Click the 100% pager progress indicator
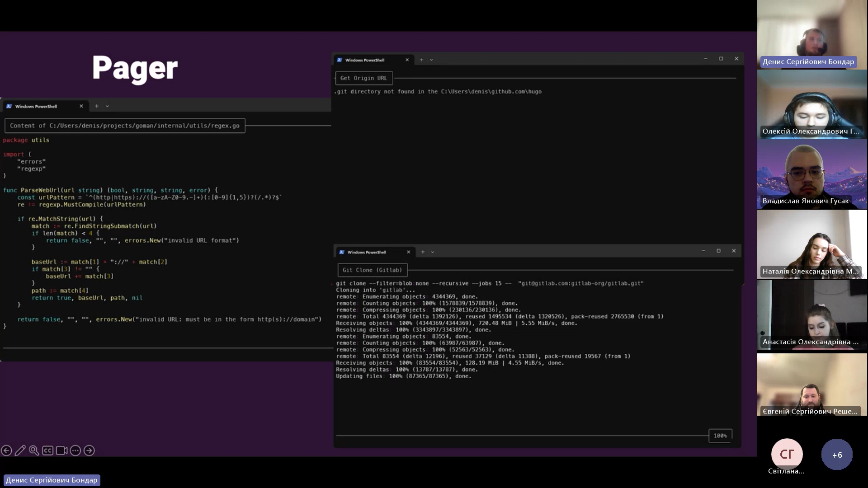 coord(720,436)
